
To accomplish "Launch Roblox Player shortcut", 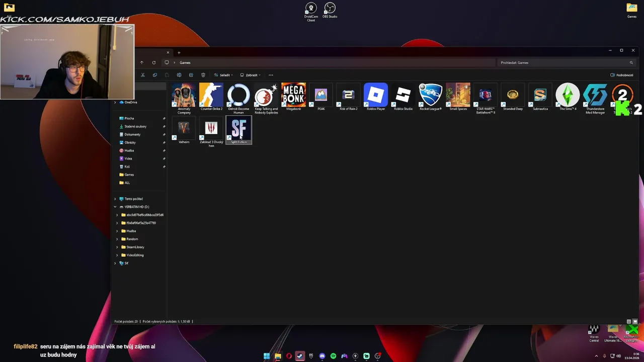I will [x=376, y=97].
